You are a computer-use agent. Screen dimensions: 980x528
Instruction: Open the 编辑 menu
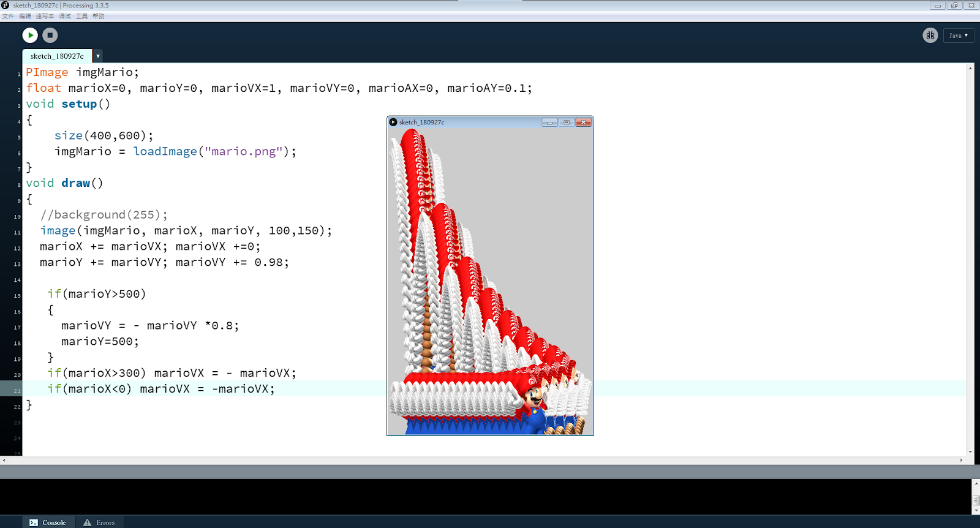tap(25, 17)
